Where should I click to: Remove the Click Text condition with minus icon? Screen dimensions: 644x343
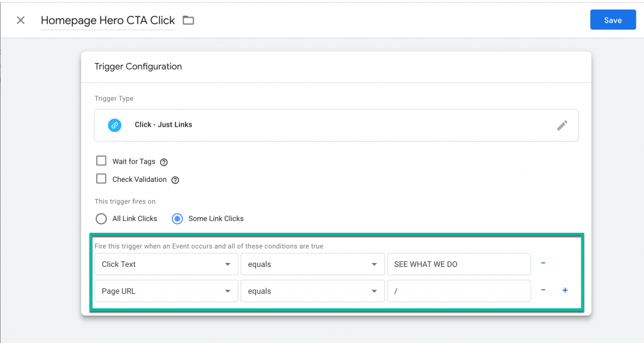(543, 263)
